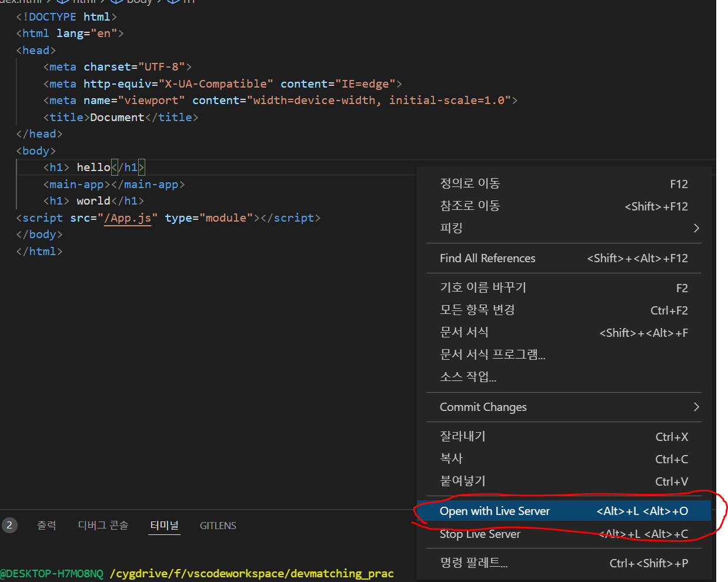Click the 'Document' title text
Viewport: 728px width, 582px height.
[x=117, y=118]
